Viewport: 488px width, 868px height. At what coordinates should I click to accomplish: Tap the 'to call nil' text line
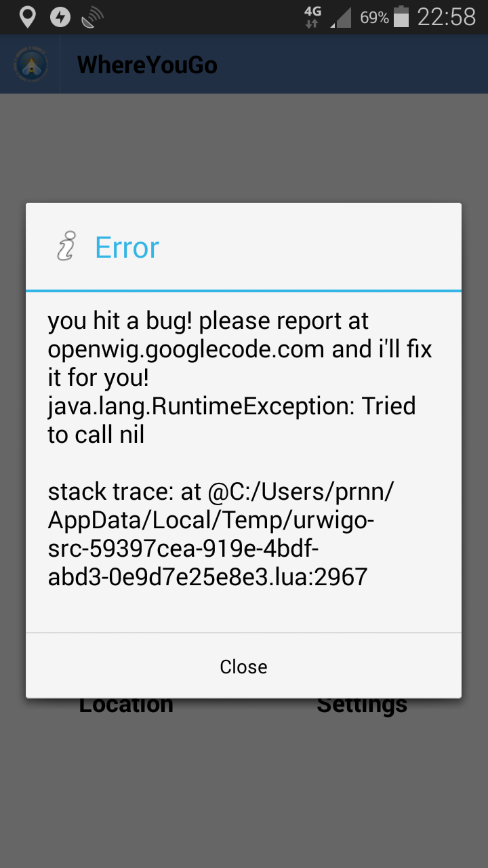pos(96,435)
